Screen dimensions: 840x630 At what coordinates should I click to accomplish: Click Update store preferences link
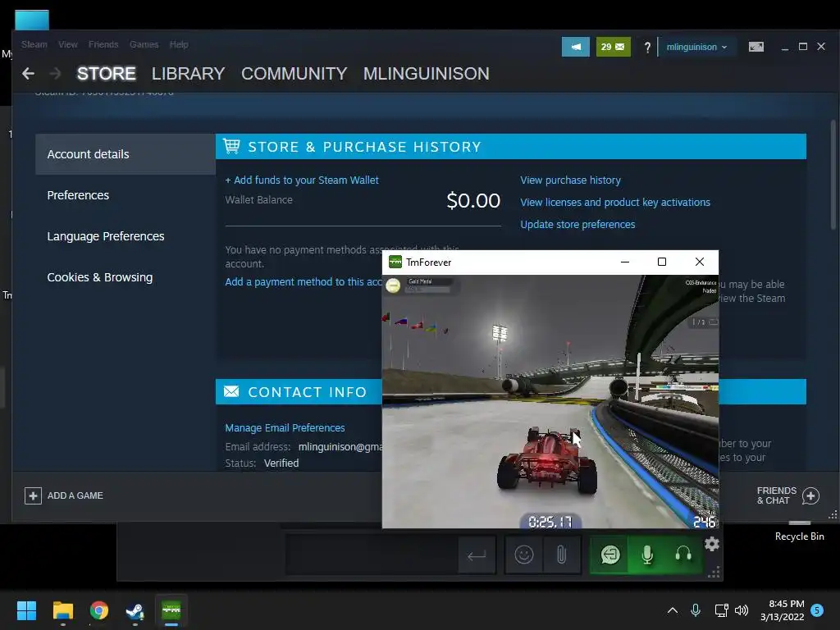577,225
